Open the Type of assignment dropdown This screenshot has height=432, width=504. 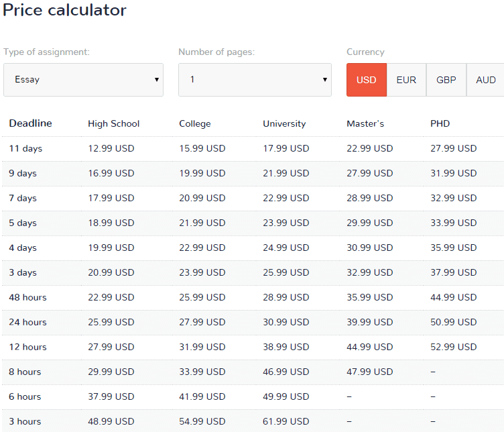pos(83,80)
